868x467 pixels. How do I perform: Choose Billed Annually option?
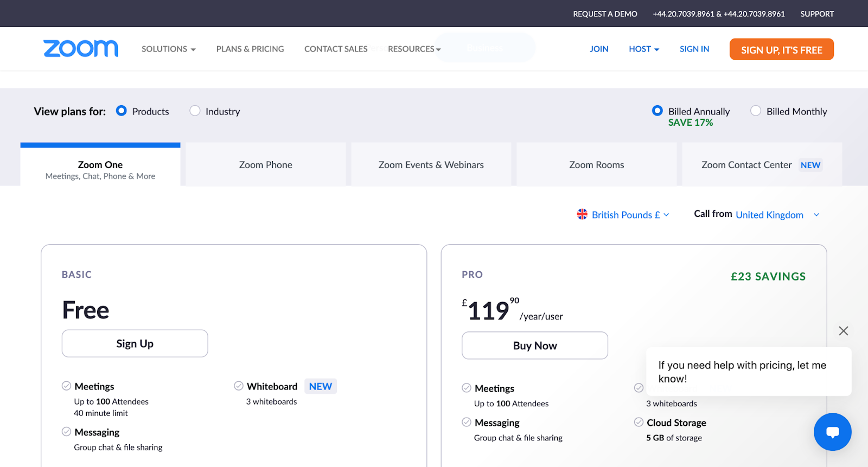click(658, 111)
